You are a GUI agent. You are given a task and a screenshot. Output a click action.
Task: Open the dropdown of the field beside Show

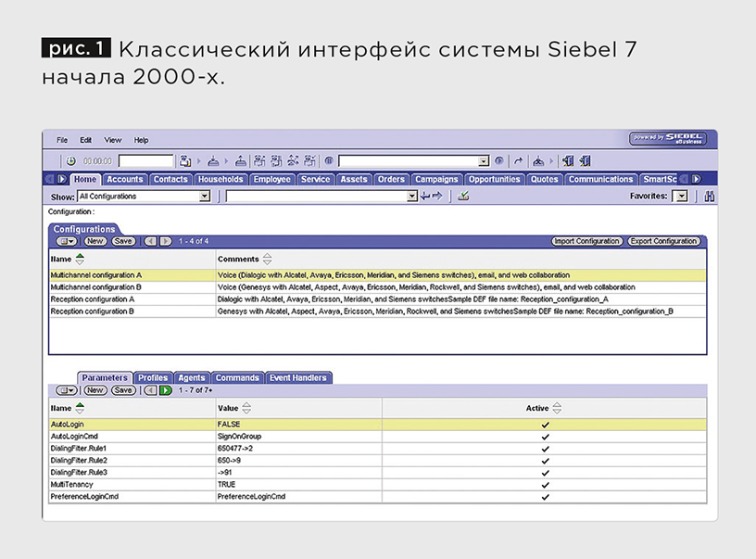[x=411, y=196]
